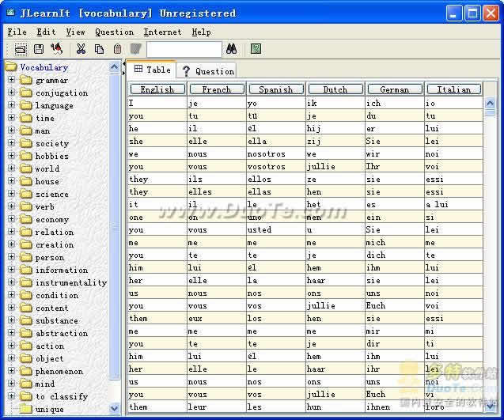This screenshot has height=420, width=504.
Task: Open the Internet menu
Action: [162, 32]
